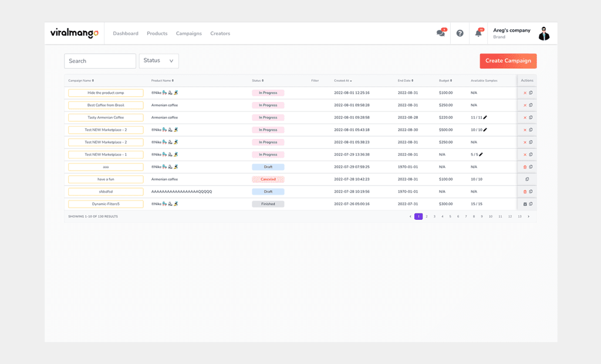
Task: Open the Products nav item
Action: (157, 33)
